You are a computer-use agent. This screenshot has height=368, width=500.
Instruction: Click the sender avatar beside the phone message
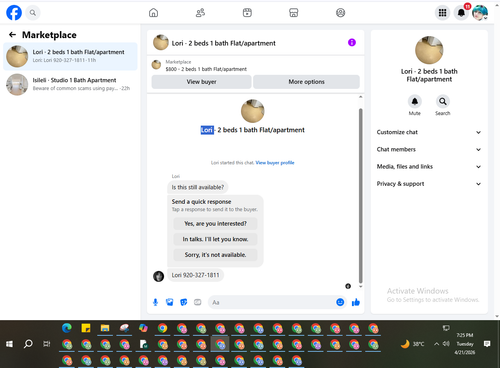pyautogui.click(x=158, y=276)
